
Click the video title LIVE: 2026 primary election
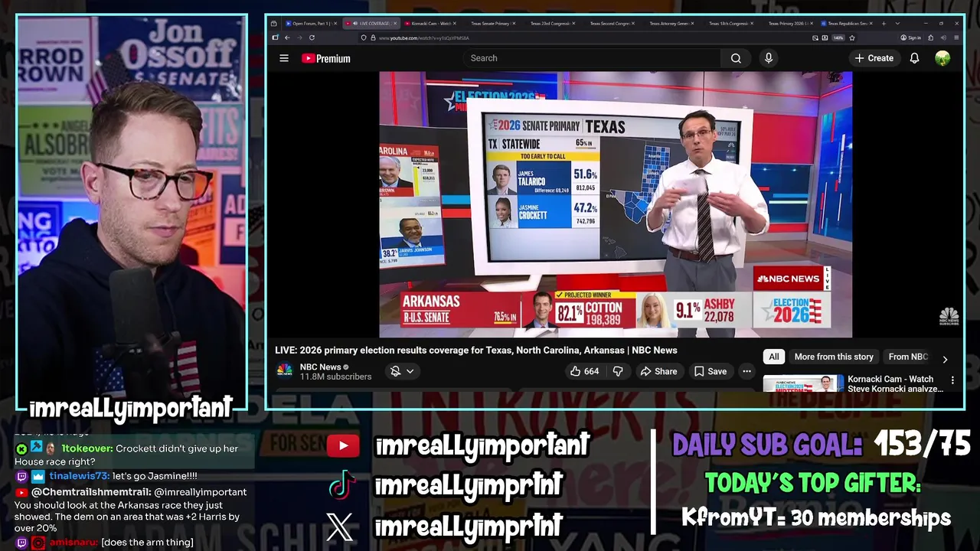(476, 350)
